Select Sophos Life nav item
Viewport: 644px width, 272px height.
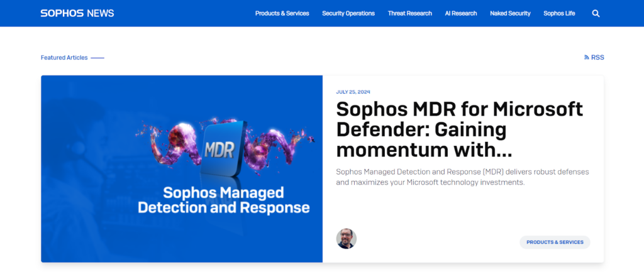[x=559, y=14]
